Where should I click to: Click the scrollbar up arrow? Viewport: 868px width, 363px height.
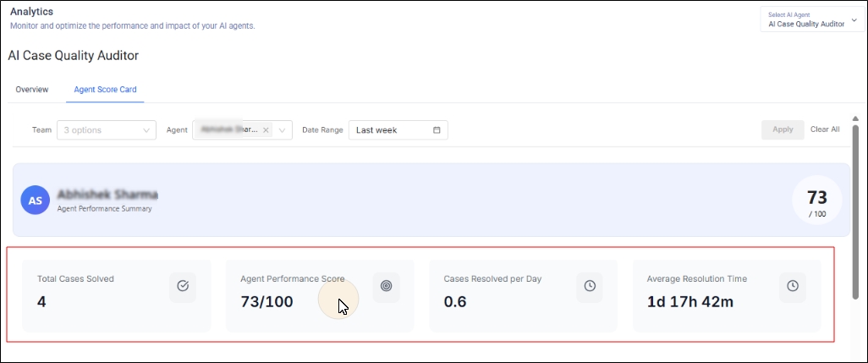(x=855, y=118)
